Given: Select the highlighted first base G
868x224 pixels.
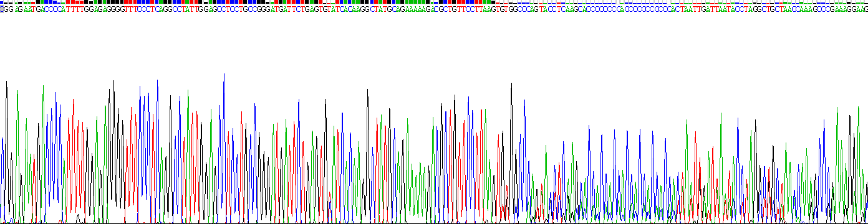Looking at the screenshot, I should pyautogui.click(x=2, y=10).
